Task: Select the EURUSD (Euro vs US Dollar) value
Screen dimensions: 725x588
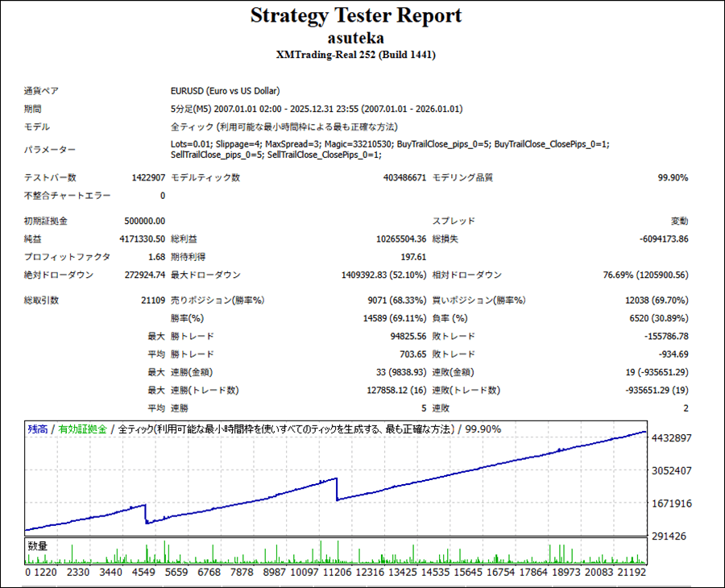Action: (x=226, y=91)
